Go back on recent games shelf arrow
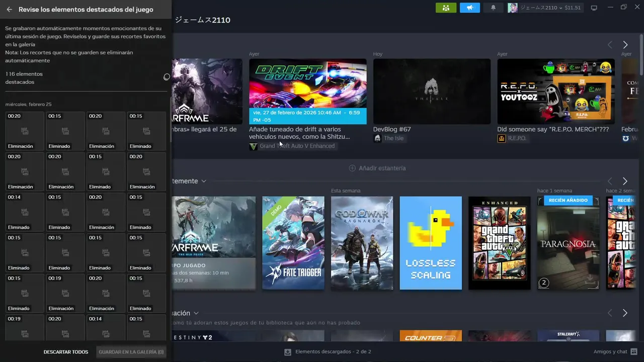This screenshot has height=362, width=644. pyautogui.click(x=610, y=181)
